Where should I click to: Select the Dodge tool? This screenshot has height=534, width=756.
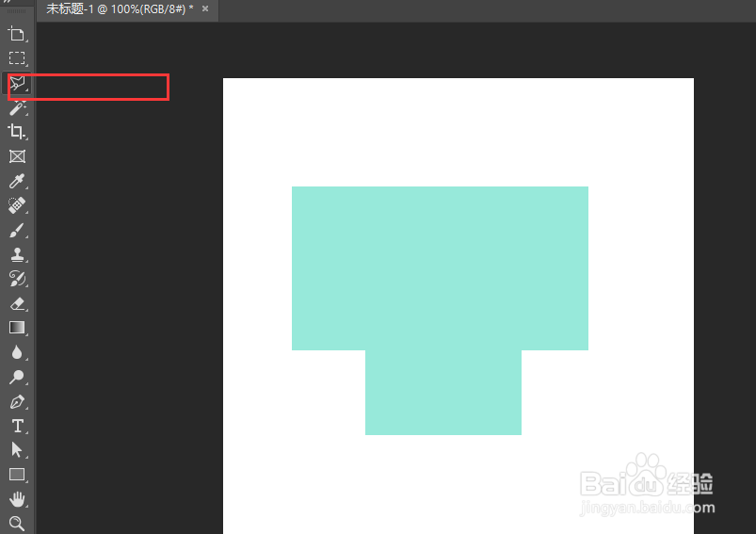17,377
